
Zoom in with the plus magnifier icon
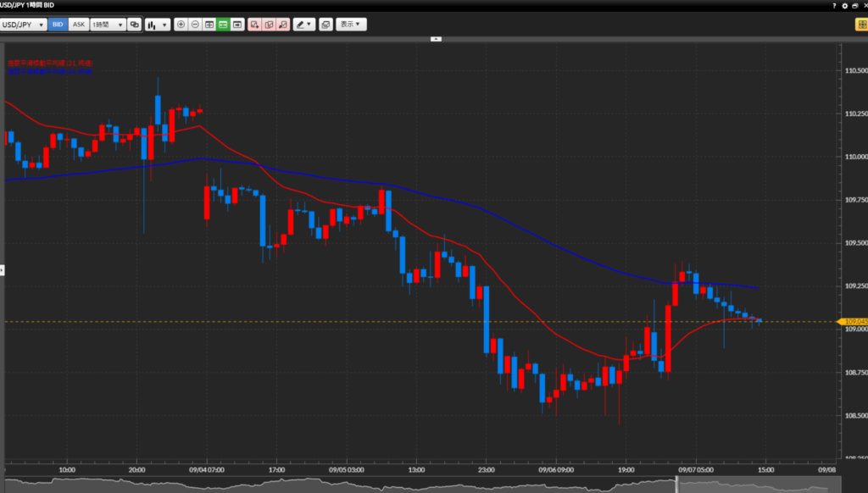point(181,25)
